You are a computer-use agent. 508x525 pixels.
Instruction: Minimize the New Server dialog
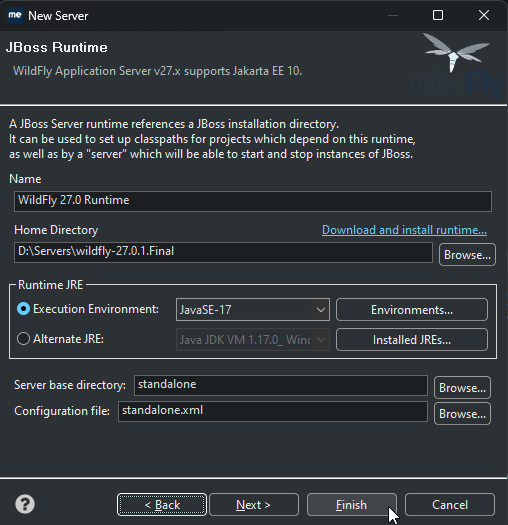(393, 15)
